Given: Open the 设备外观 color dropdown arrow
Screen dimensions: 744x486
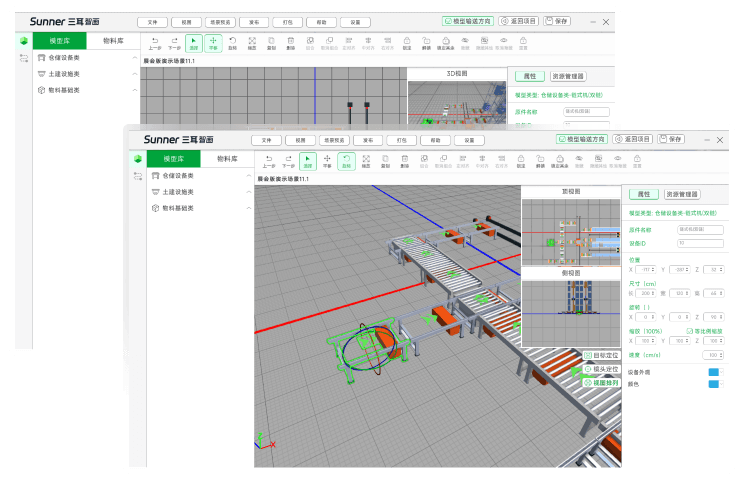Looking at the screenshot, I should point(722,372).
